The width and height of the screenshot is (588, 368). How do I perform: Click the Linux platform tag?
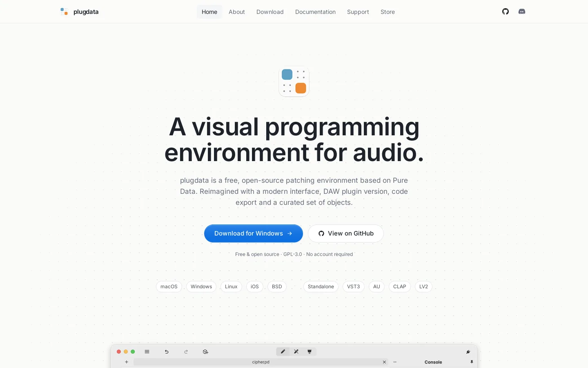click(231, 287)
